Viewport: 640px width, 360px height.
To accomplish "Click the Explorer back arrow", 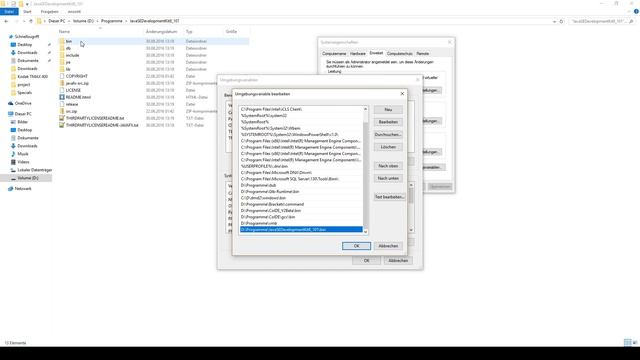I will coord(6,21).
